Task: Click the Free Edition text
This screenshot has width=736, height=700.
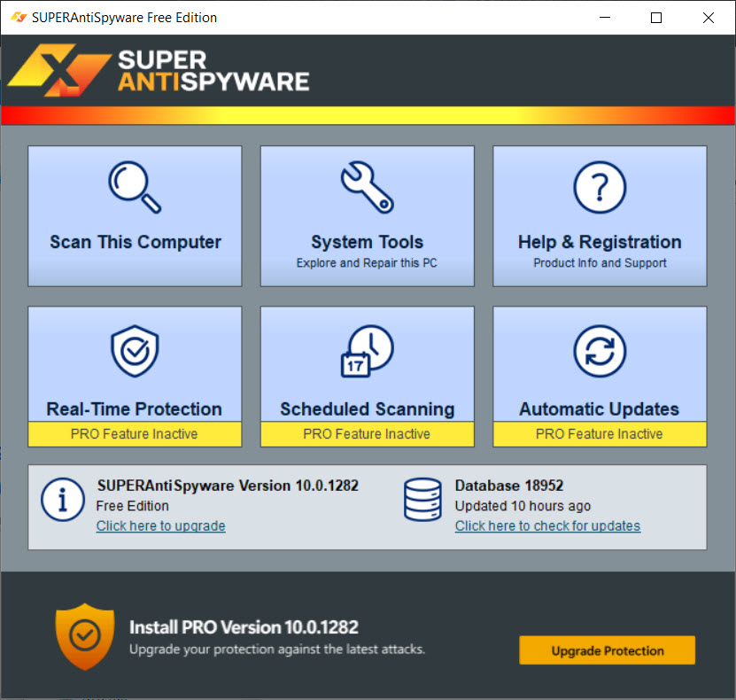Action: [x=132, y=506]
